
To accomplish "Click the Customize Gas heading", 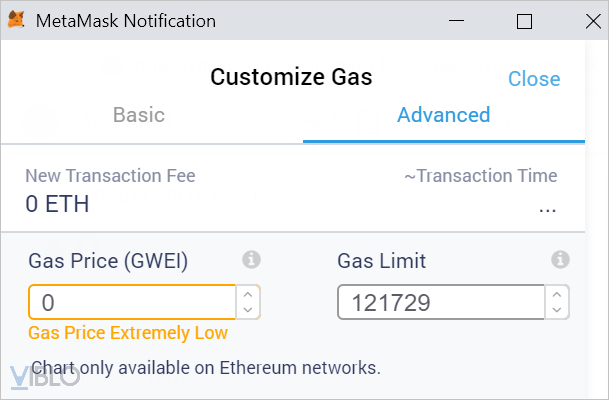I will tap(291, 77).
